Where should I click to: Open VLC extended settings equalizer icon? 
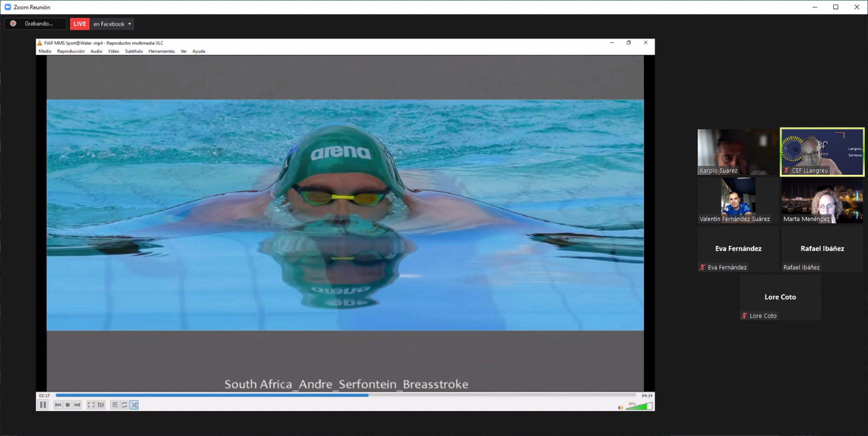point(101,405)
